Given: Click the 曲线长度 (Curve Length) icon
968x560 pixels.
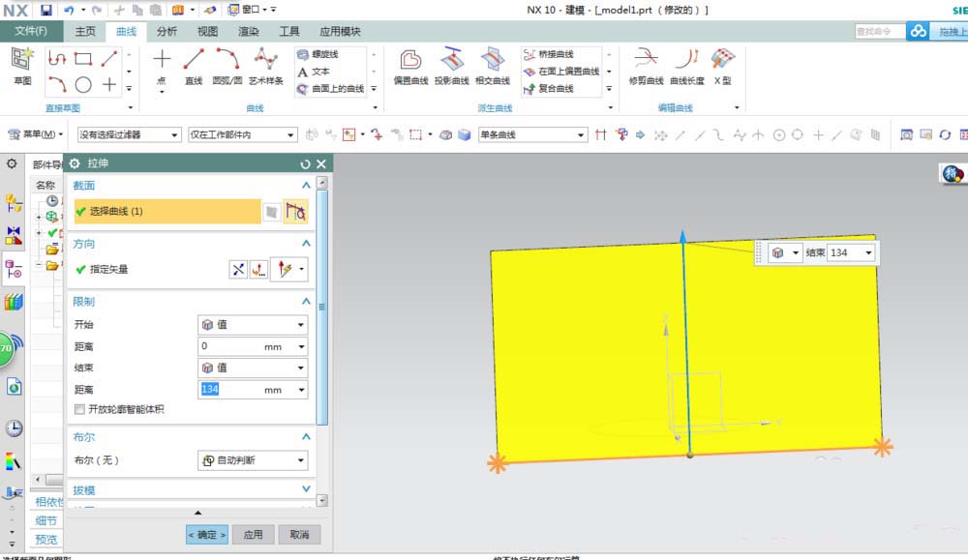Looking at the screenshot, I should [687, 66].
